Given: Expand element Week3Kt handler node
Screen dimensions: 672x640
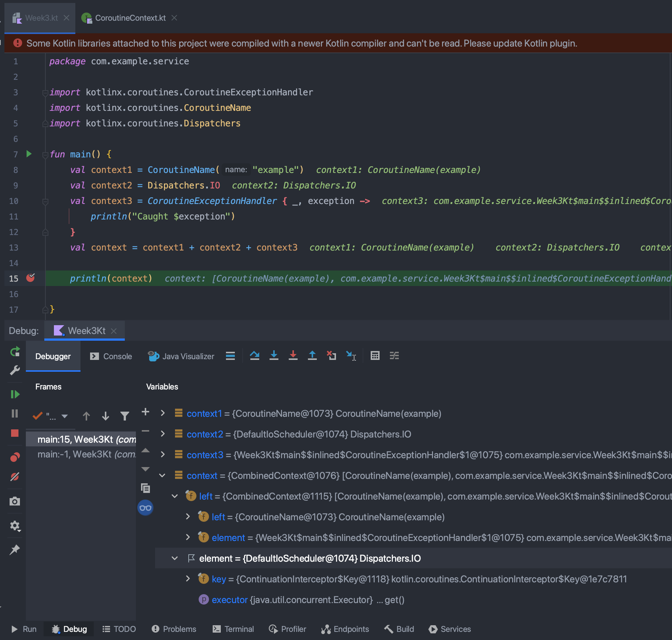Looking at the screenshot, I should (x=188, y=537).
